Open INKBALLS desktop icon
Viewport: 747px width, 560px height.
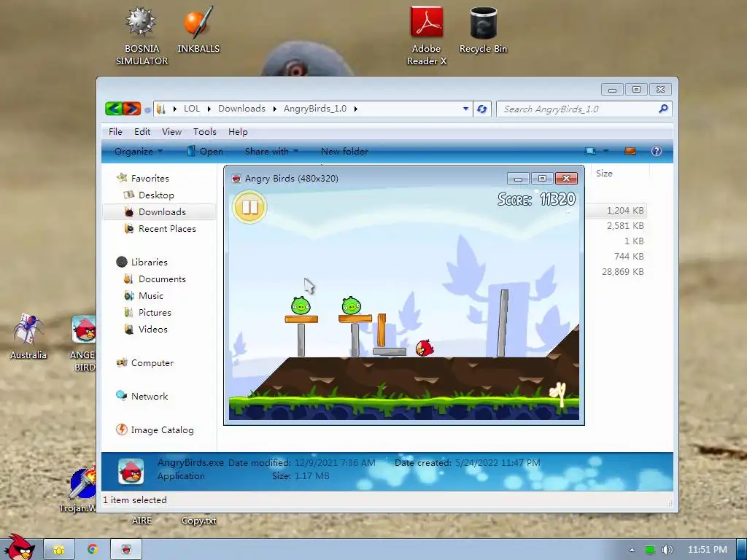pyautogui.click(x=198, y=31)
